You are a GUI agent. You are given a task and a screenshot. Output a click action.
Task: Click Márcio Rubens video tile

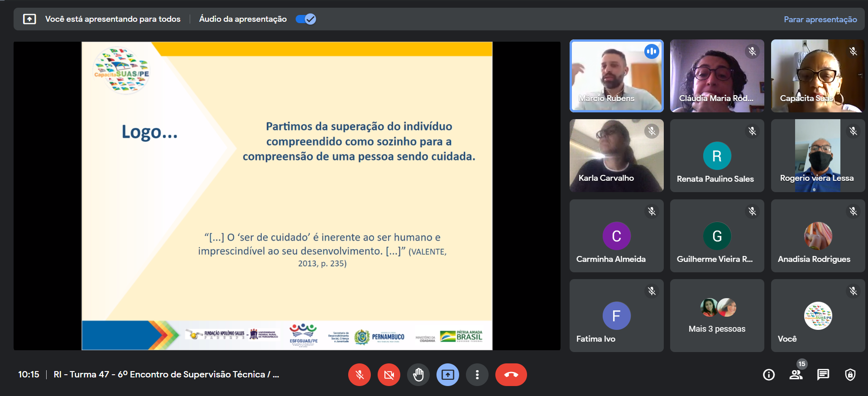click(616, 76)
